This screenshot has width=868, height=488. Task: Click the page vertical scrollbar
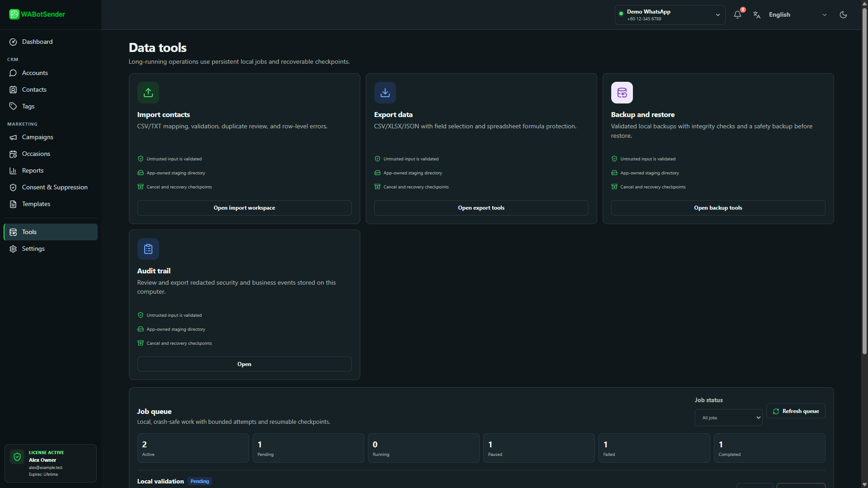tap(864, 181)
